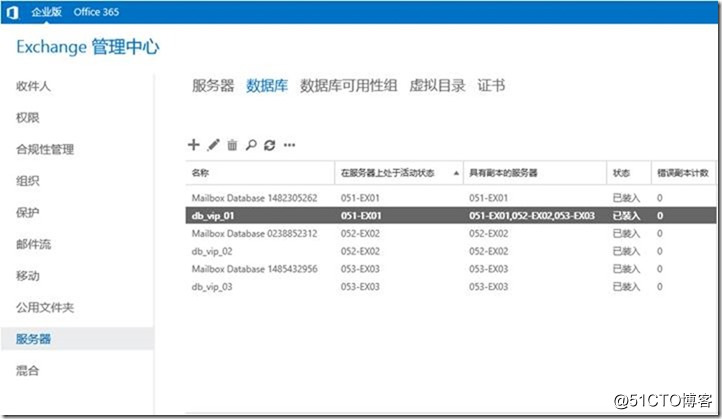Open 移动 section
The image size is (722, 419).
pos(28,276)
